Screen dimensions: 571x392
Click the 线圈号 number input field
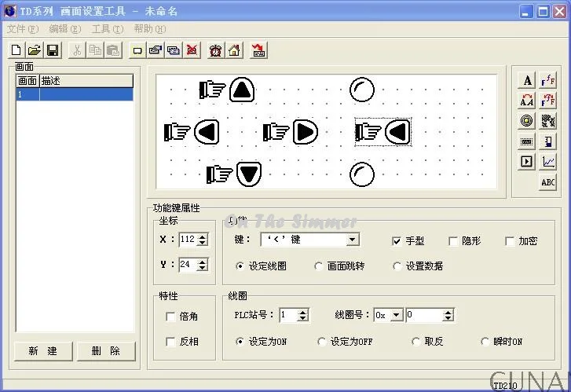(425, 315)
